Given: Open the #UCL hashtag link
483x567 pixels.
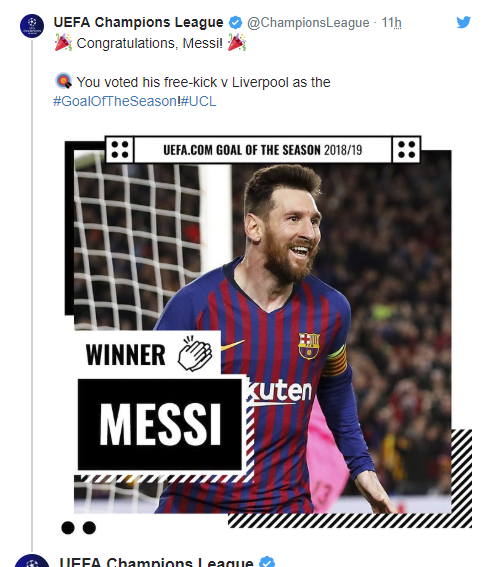Looking at the screenshot, I should 198,101.
